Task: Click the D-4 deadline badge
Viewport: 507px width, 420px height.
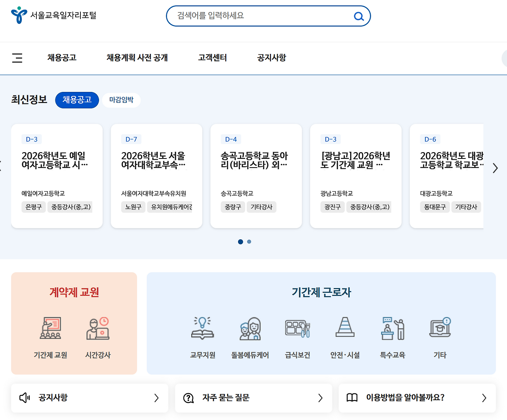Action: tap(231, 139)
